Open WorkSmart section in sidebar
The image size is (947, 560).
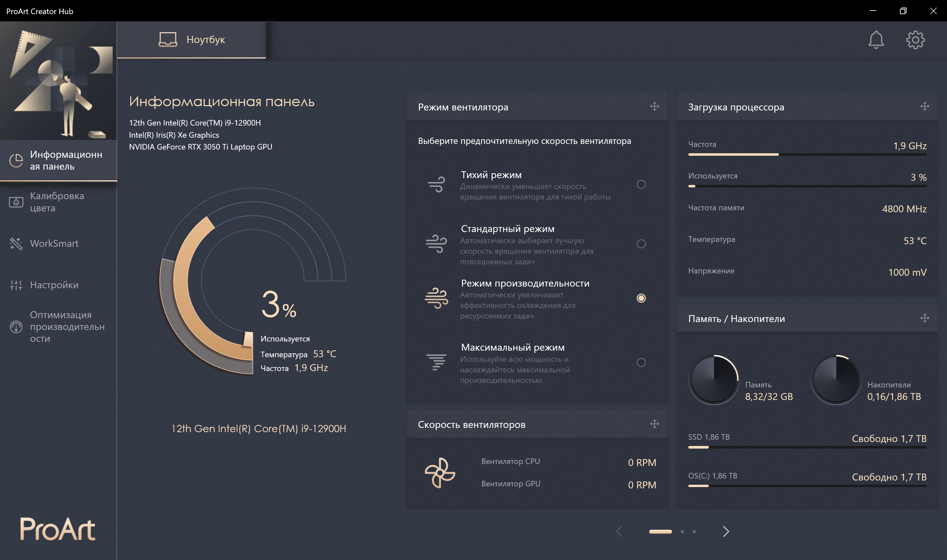(x=54, y=244)
